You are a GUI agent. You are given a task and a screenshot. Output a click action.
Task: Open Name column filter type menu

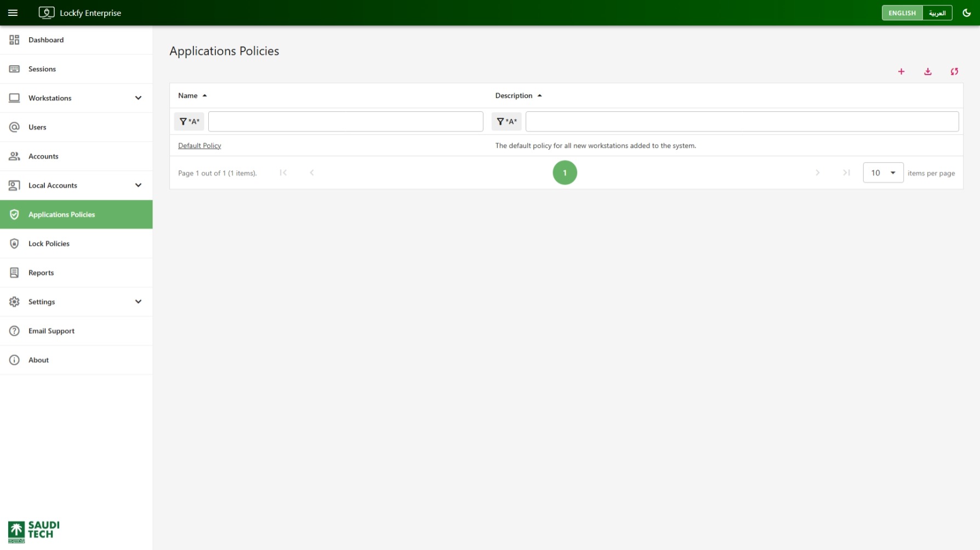[189, 122]
